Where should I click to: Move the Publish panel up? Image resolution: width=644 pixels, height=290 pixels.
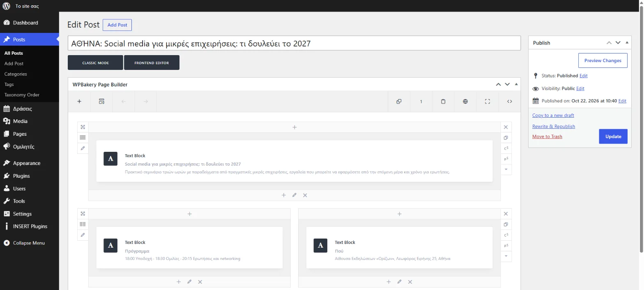(x=609, y=43)
